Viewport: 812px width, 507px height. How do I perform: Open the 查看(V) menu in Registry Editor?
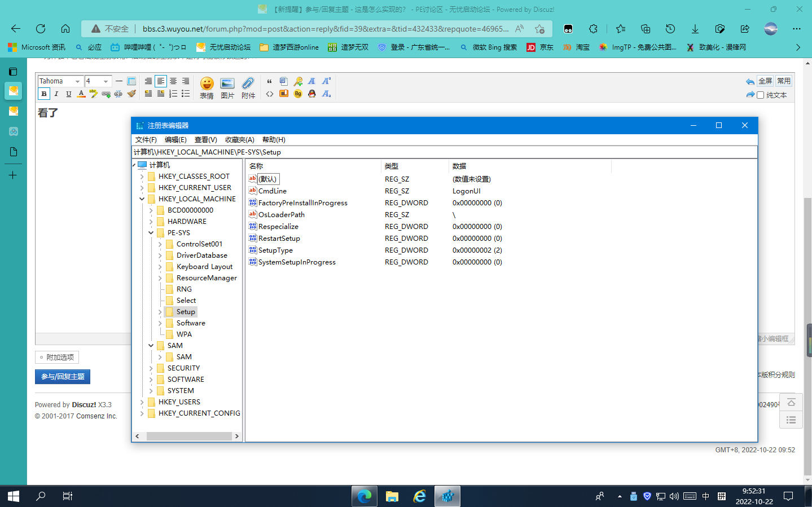click(x=205, y=140)
